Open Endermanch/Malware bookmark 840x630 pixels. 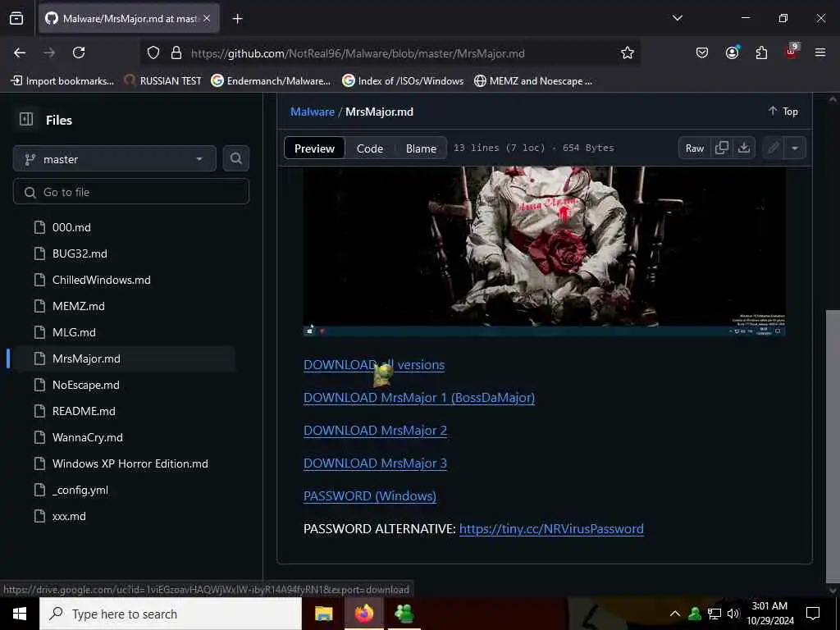click(x=271, y=81)
